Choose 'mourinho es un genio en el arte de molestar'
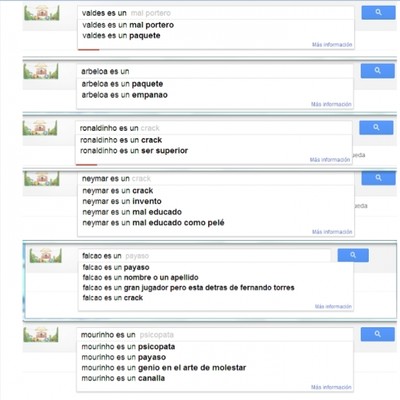Viewport: 400px width, 400px height. coord(163,368)
